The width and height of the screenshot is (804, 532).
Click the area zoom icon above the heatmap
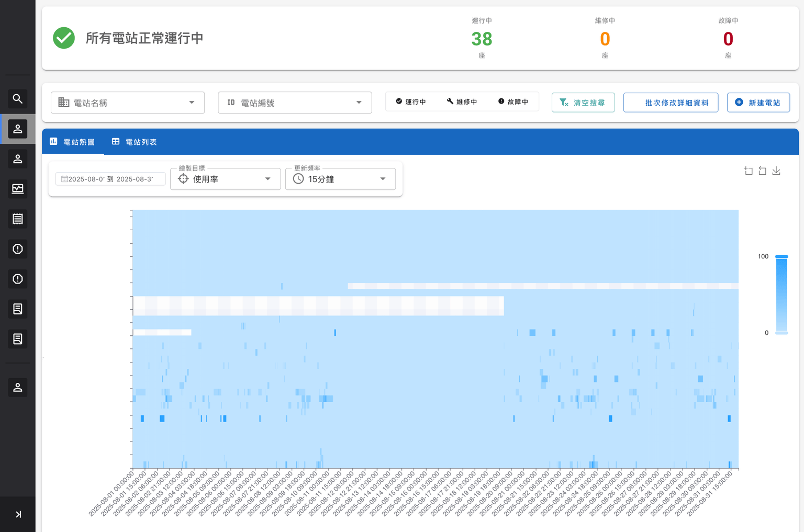pos(749,171)
